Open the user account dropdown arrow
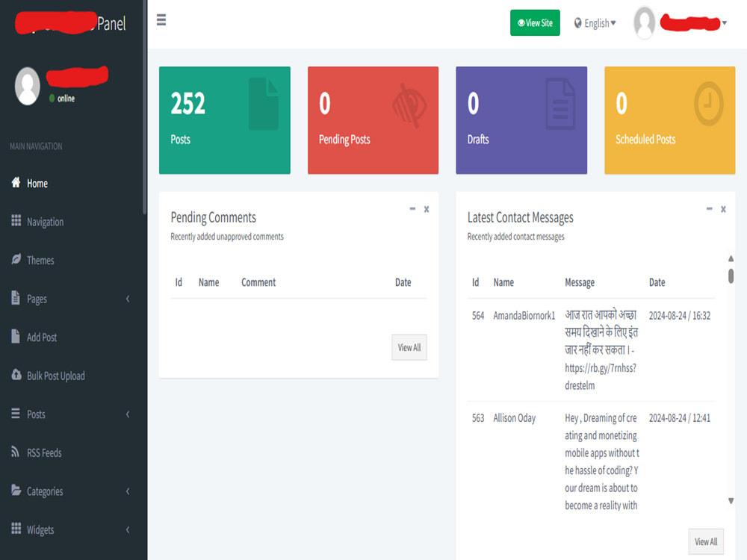This screenshot has width=747, height=560. (724, 22)
